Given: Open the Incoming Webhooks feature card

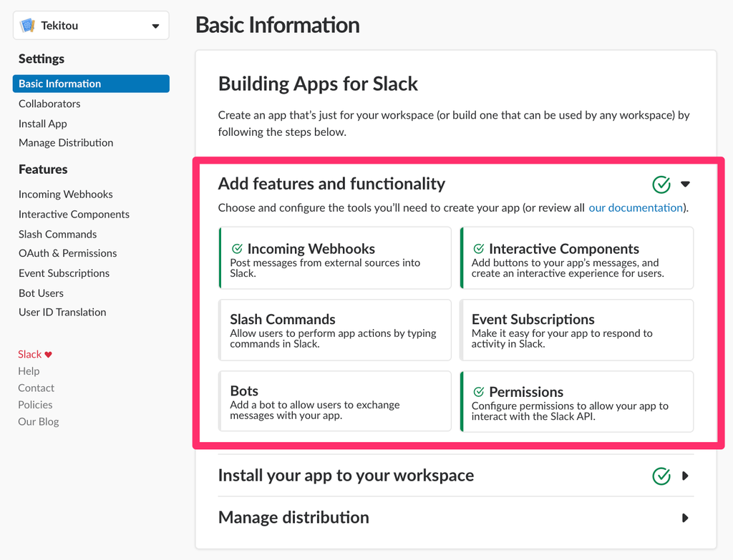Looking at the screenshot, I should point(335,258).
